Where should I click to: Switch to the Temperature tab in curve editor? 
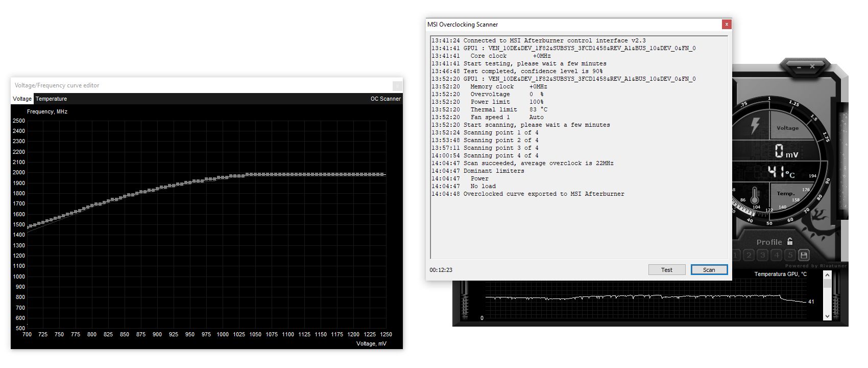click(x=51, y=99)
